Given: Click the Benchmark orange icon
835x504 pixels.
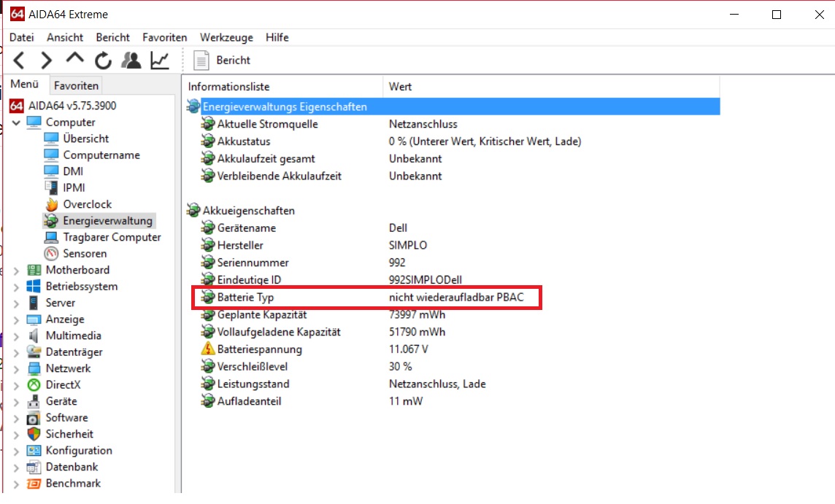Looking at the screenshot, I should 34,484.
